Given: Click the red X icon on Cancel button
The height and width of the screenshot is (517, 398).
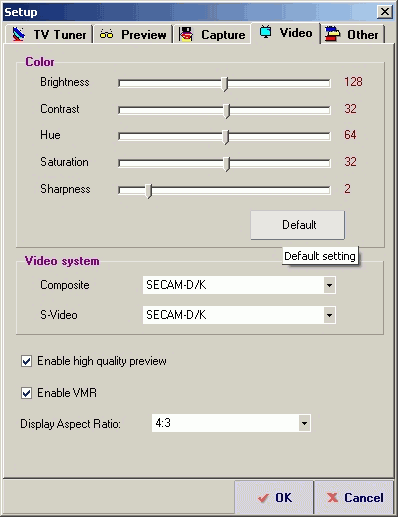Looking at the screenshot, I should (332, 498).
